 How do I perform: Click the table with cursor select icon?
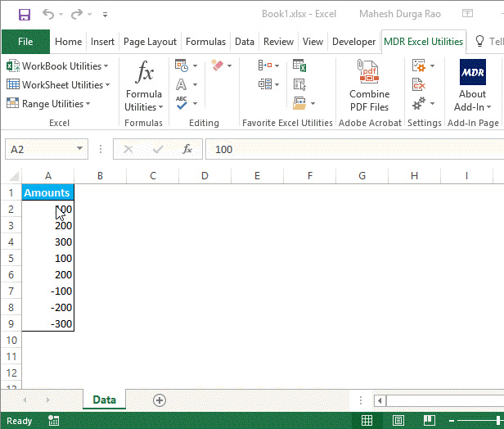tap(299, 84)
